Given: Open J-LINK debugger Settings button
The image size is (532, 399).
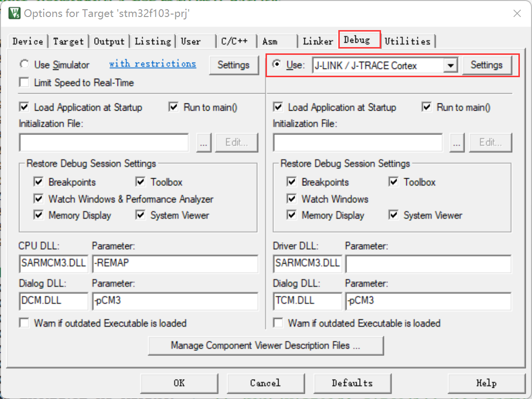Looking at the screenshot, I should [486, 65].
